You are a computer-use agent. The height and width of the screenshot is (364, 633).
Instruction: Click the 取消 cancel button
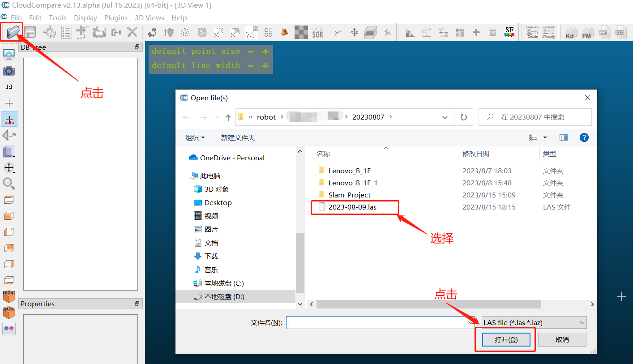[x=562, y=339]
